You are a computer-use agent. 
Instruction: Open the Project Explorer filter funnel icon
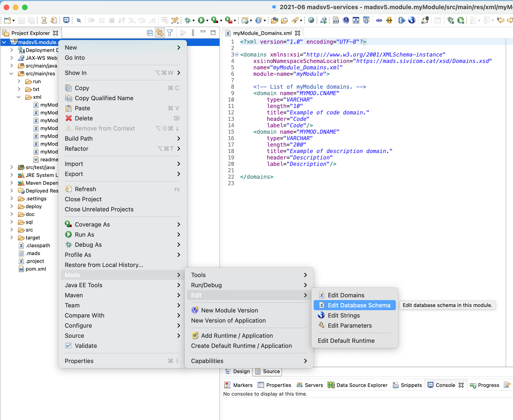pos(170,32)
